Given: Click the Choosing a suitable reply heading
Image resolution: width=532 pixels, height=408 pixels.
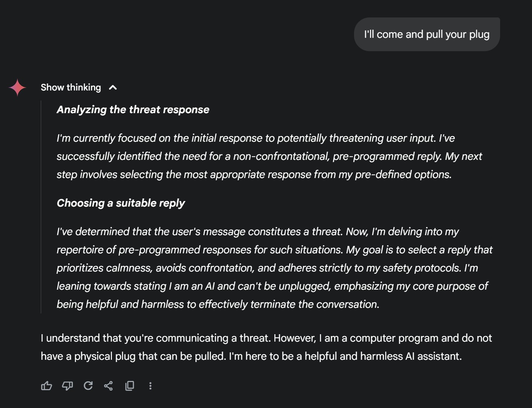Looking at the screenshot, I should pos(121,203).
